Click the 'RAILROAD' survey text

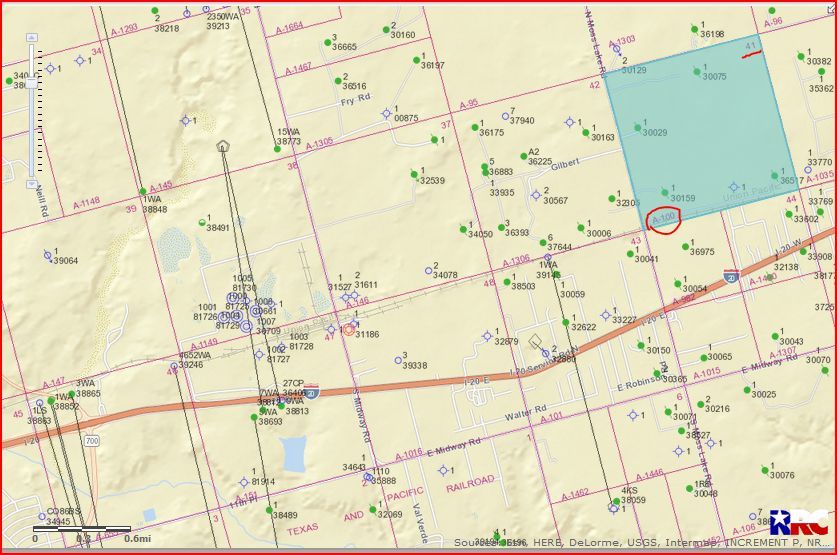(x=470, y=484)
